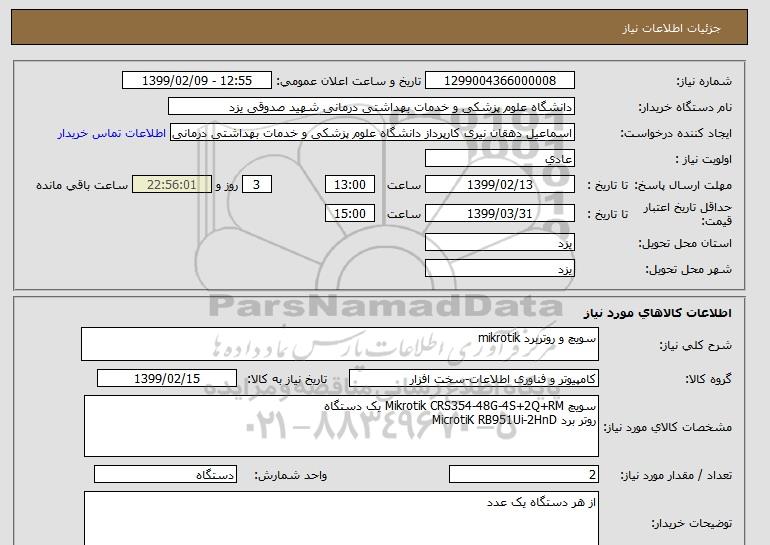This screenshot has width=770, height=545.
Task: Click the label 'حداقل تاریخ اعتبار قیمت:'
Action: (x=688, y=214)
